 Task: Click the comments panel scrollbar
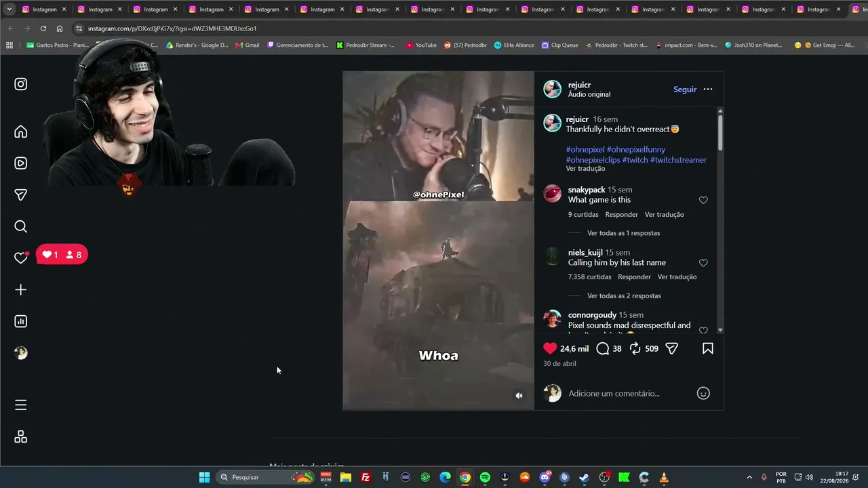click(x=720, y=132)
